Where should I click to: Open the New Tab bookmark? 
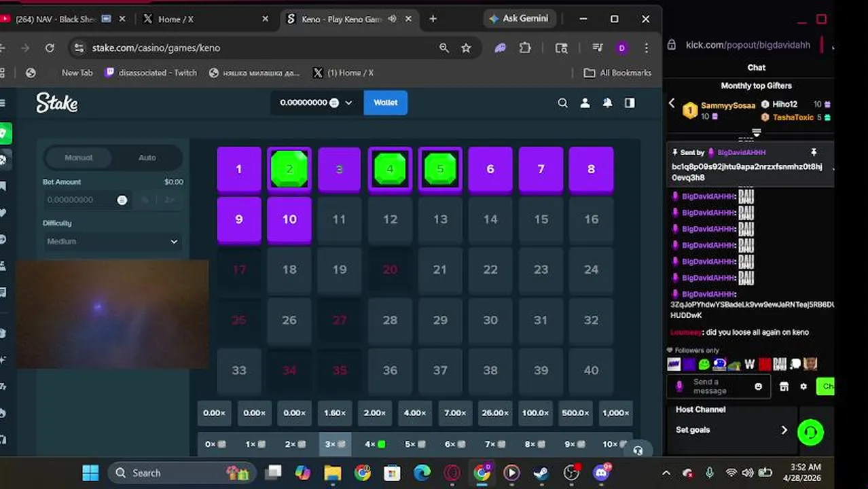tap(77, 73)
